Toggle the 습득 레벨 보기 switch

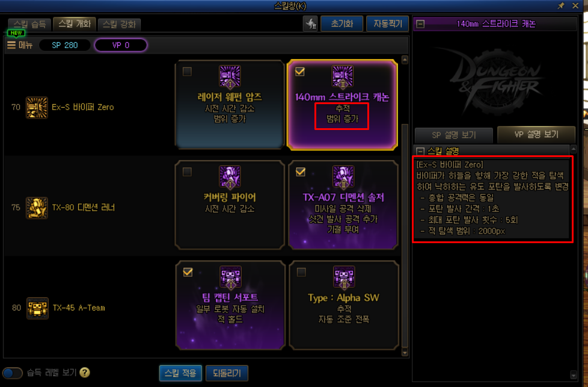coord(13,373)
